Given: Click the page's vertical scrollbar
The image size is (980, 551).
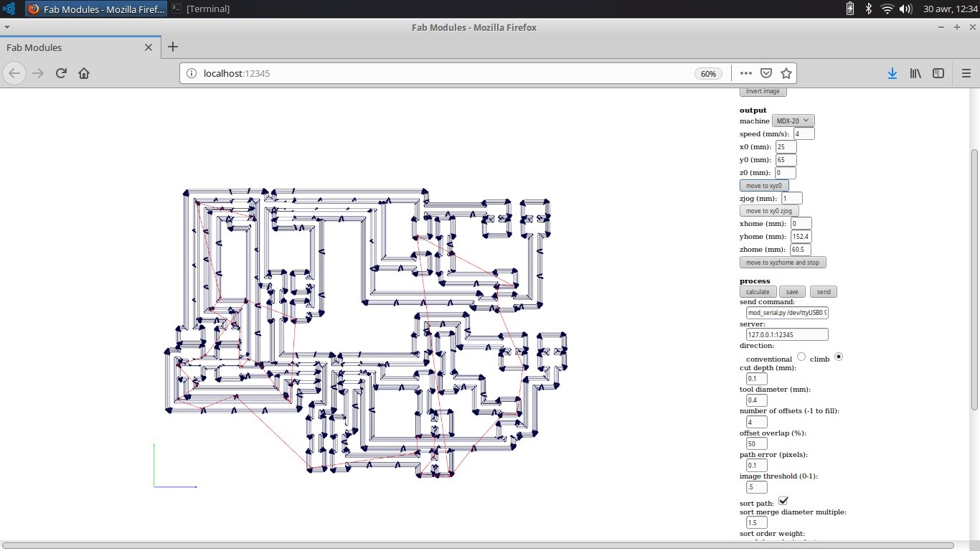Looking at the screenshot, I should (974, 280).
